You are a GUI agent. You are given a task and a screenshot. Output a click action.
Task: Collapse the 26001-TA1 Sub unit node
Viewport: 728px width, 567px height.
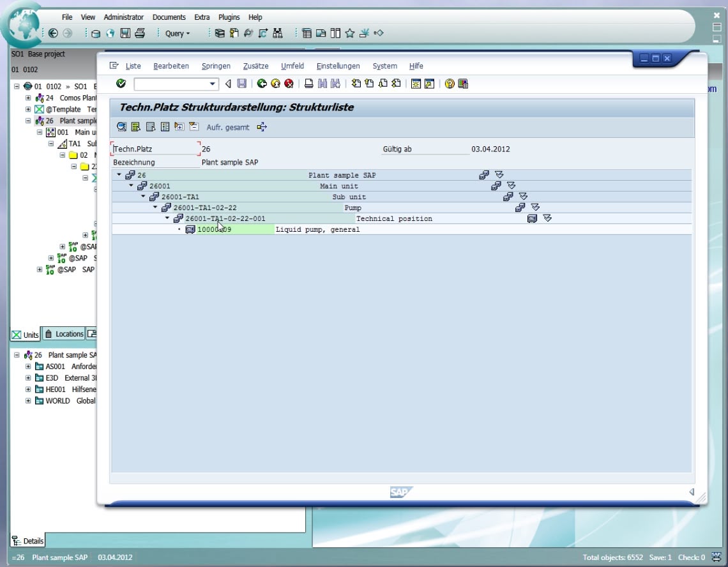143,197
